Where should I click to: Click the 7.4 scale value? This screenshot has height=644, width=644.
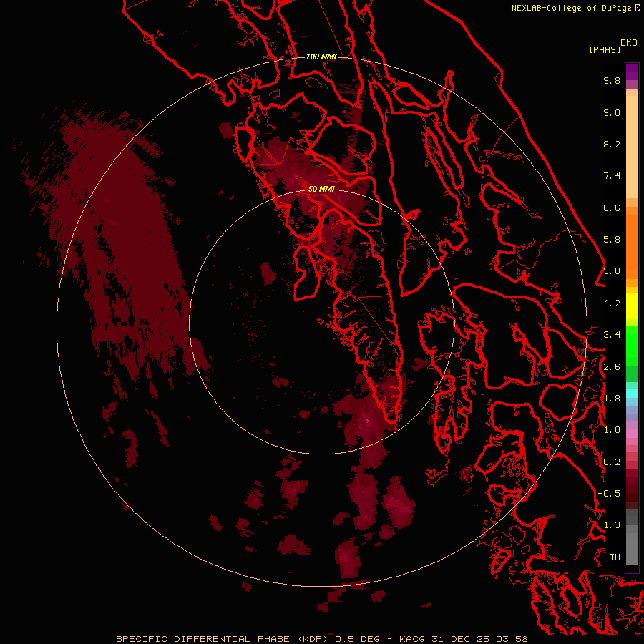[612, 176]
